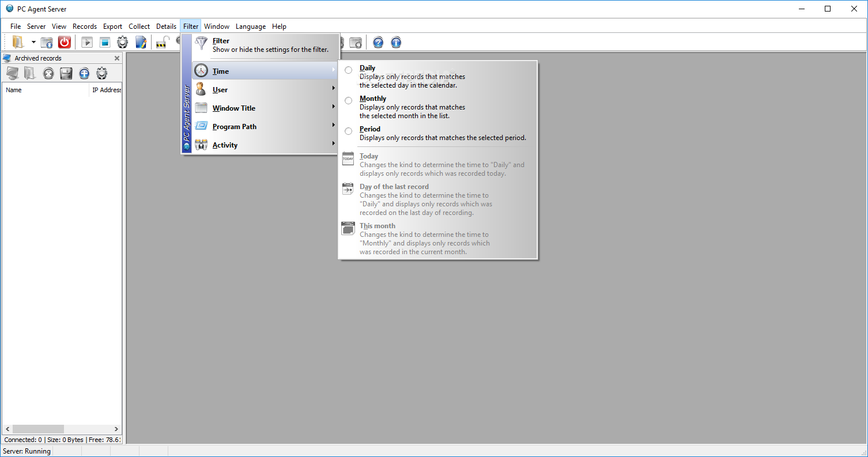Open the Help menu

(x=279, y=27)
